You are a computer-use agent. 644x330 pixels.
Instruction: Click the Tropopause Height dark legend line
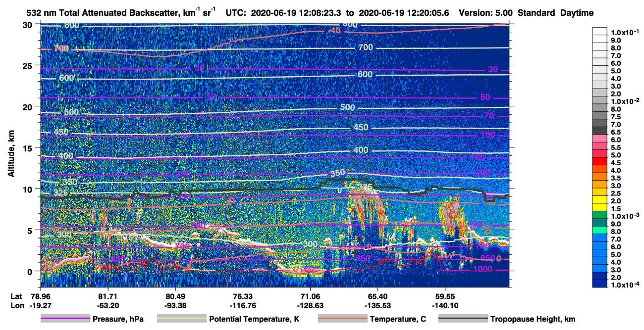(x=463, y=319)
